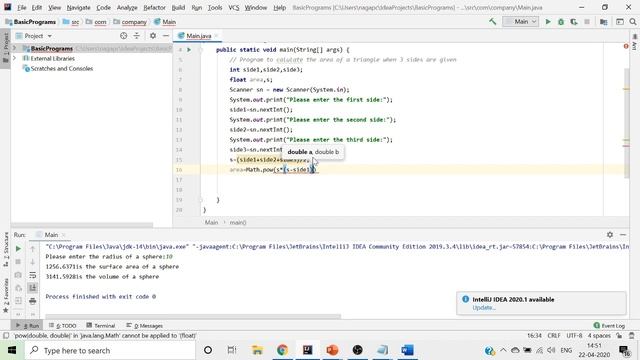Click info icon in the update notification
This screenshot has width=640, height=360.
pyautogui.click(x=465, y=299)
